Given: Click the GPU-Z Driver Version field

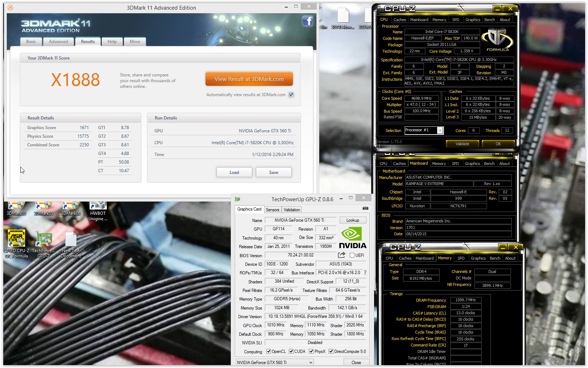Looking at the screenshot, I should coord(315,316).
